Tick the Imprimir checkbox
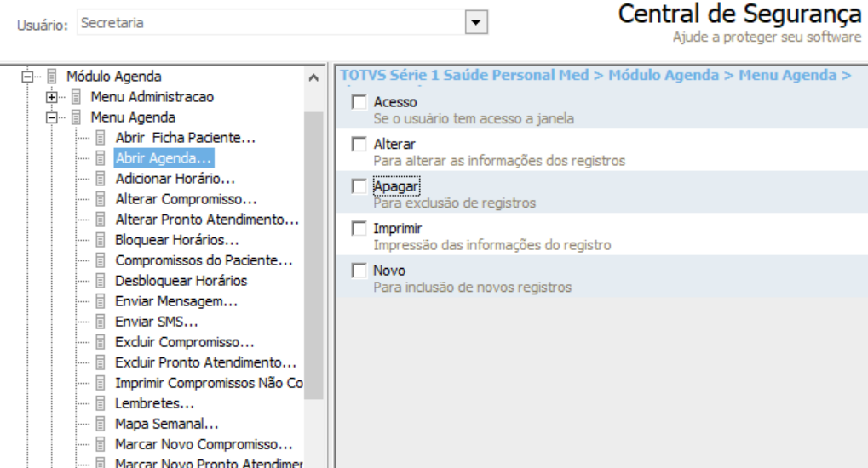 click(359, 228)
